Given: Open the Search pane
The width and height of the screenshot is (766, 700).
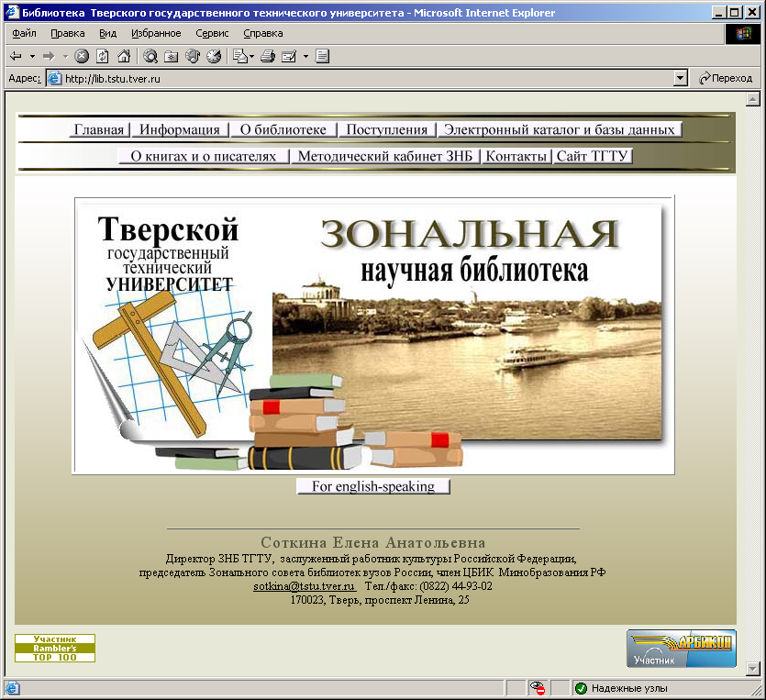Looking at the screenshot, I should point(150,56).
